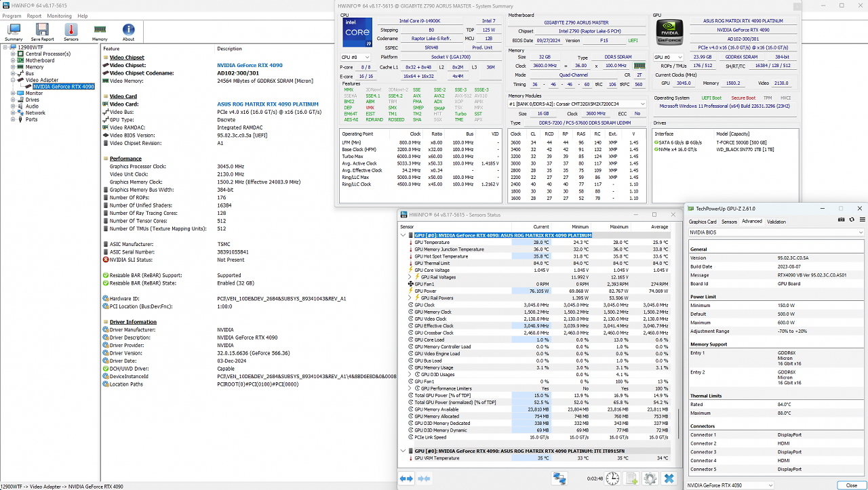Screen dimensions: 868x490
Task: Select the Advanced tab in GPU-Z
Action: coord(752,221)
